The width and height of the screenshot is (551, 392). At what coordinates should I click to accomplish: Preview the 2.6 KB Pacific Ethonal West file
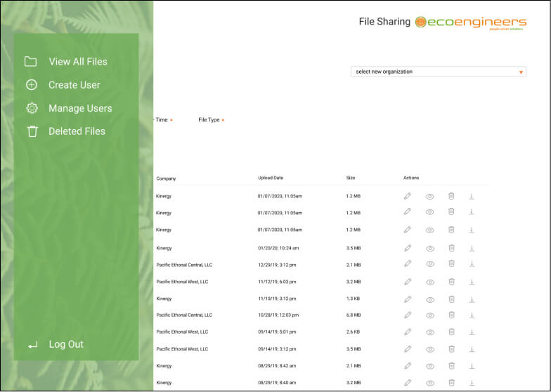(430, 332)
